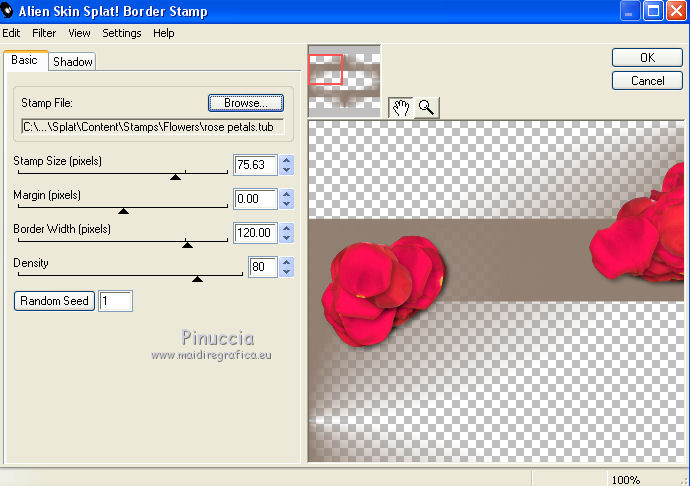The image size is (690, 486).
Task: Decrease Margin with down arrow
Action: point(287,204)
